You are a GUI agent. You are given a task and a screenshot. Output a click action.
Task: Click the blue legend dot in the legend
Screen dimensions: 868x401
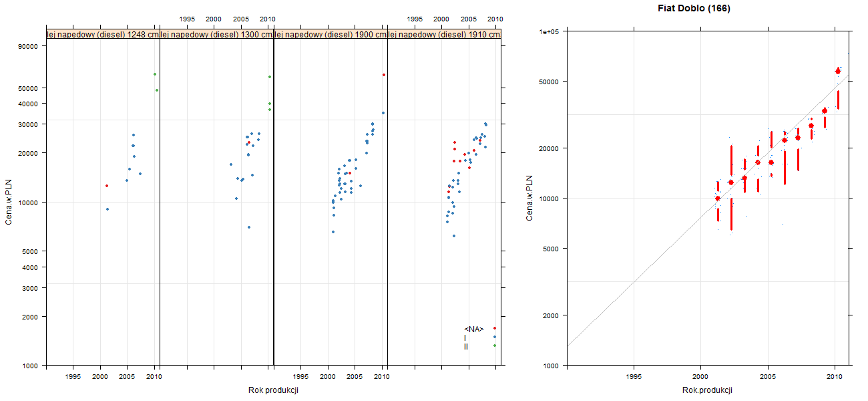pyautogui.click(x=495, y=337)
